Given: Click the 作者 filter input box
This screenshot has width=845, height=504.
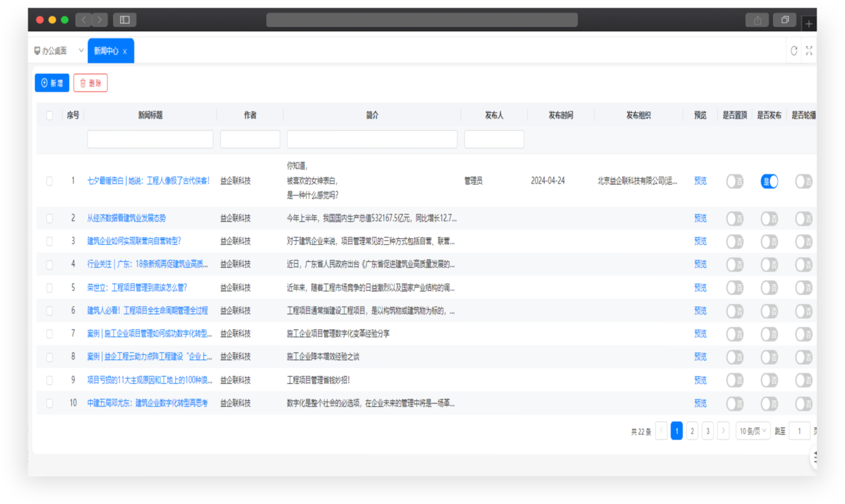Looking at the screenshot, I should click(x=250, y=139).
